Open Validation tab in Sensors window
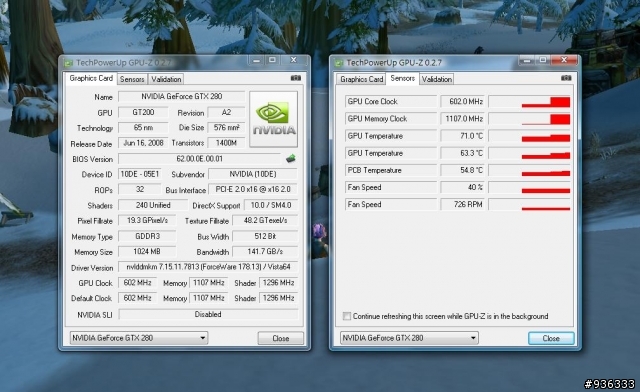The width and height of the screenshot is (640, 392). point(436,79)
